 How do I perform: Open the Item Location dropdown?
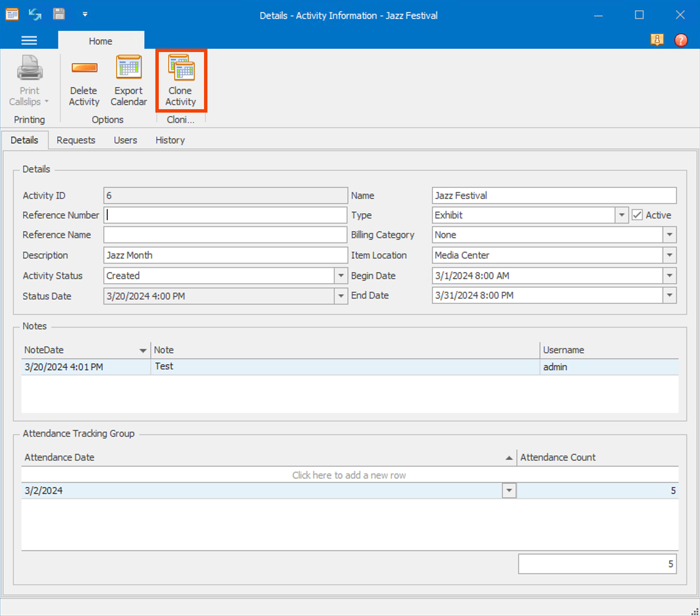click(669, 255)
